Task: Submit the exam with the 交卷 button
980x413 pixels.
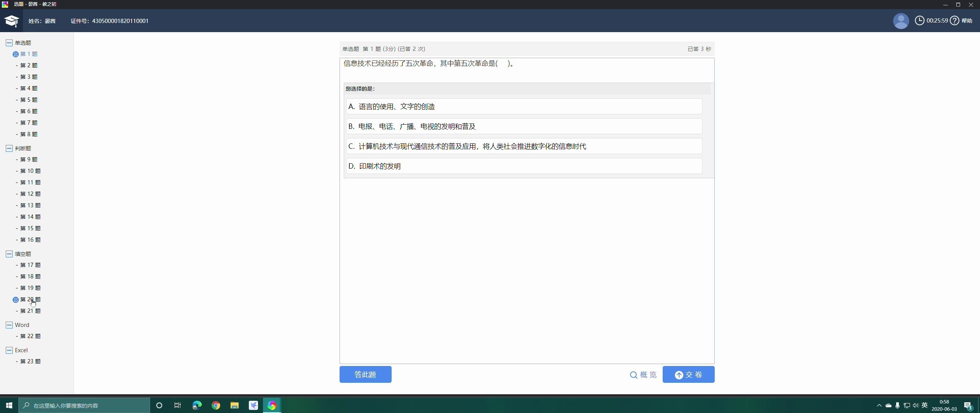Action: click(688, 374)
